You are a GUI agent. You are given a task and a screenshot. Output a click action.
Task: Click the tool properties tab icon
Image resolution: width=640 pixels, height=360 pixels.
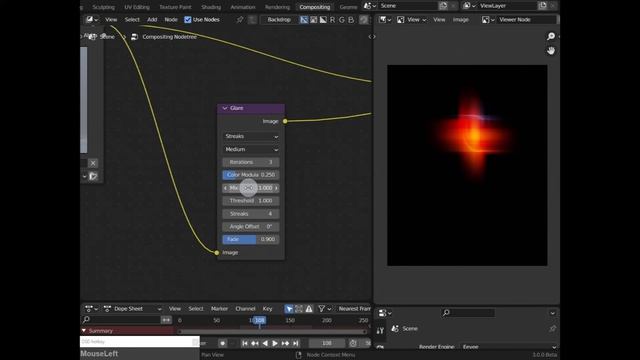click(x=380, y=331)
